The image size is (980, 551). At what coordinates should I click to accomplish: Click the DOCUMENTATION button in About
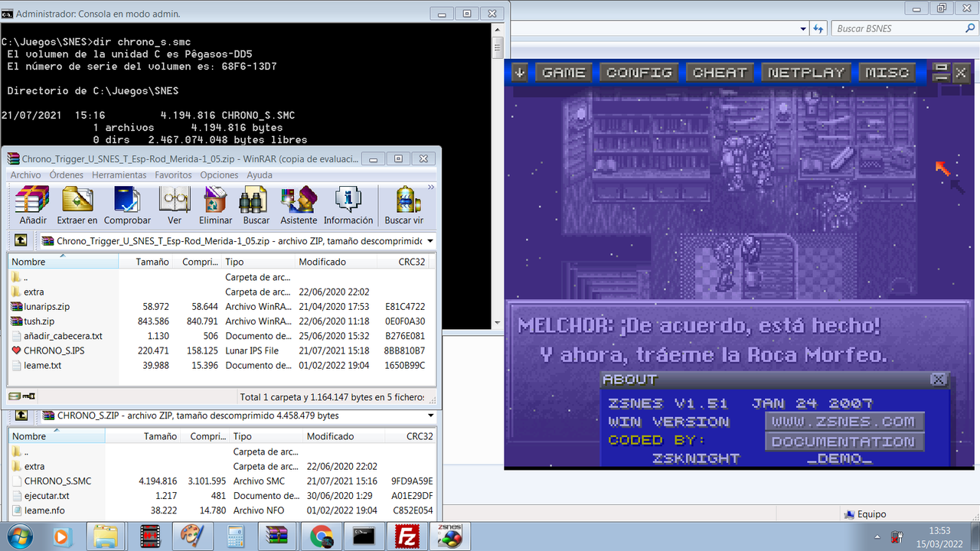(843, 442)
